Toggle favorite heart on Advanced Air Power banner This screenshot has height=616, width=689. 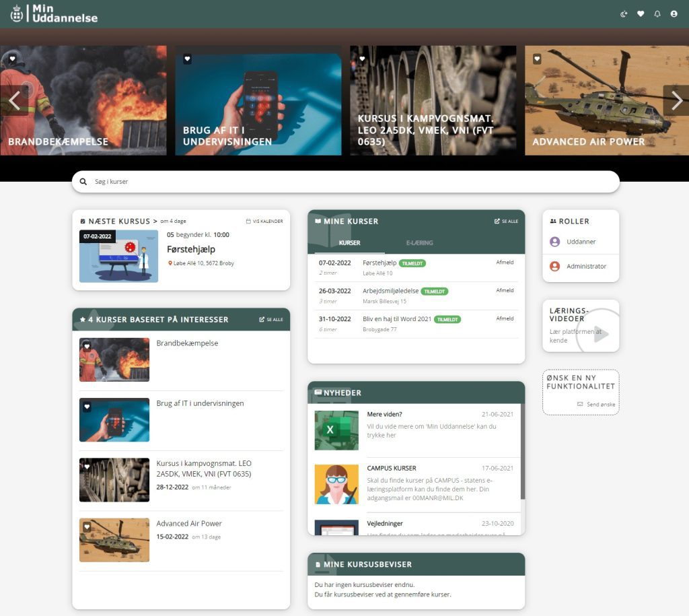[537, 59]
